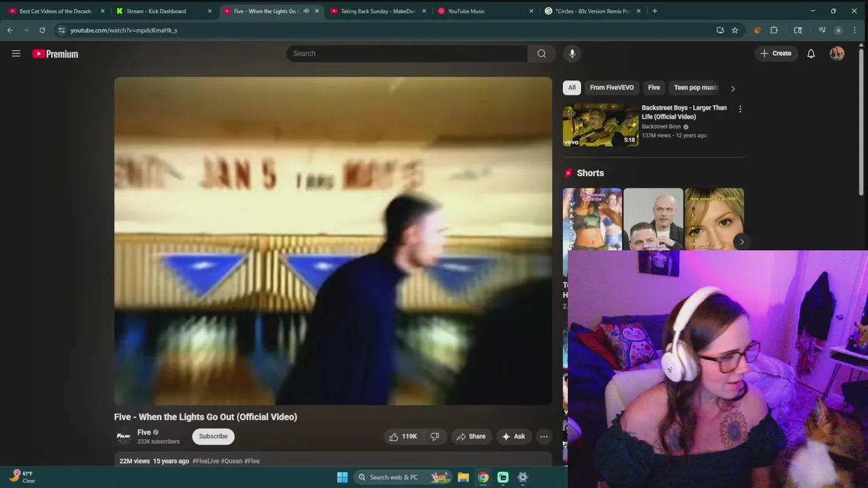Open the YouTube account avatar menu
Viewport: 868px width, 488px height.
837,54
